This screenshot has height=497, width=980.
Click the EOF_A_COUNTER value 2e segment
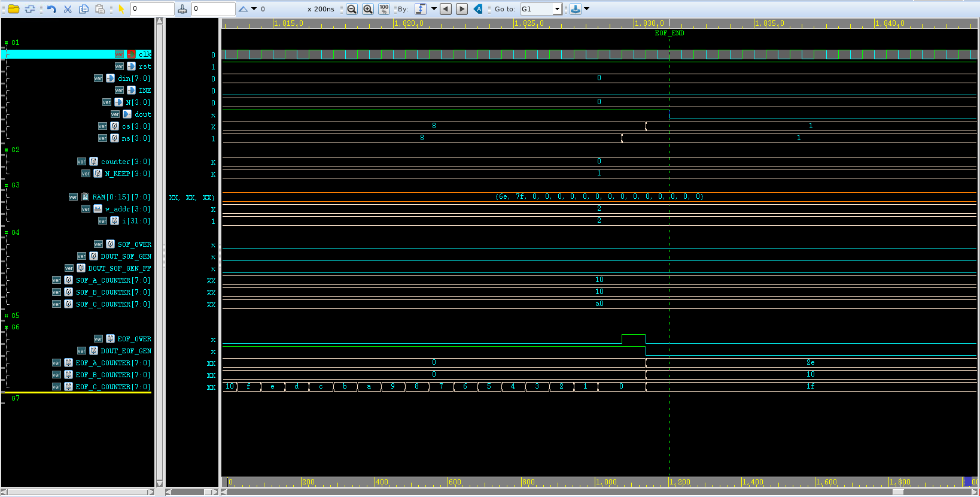[811, 363]
